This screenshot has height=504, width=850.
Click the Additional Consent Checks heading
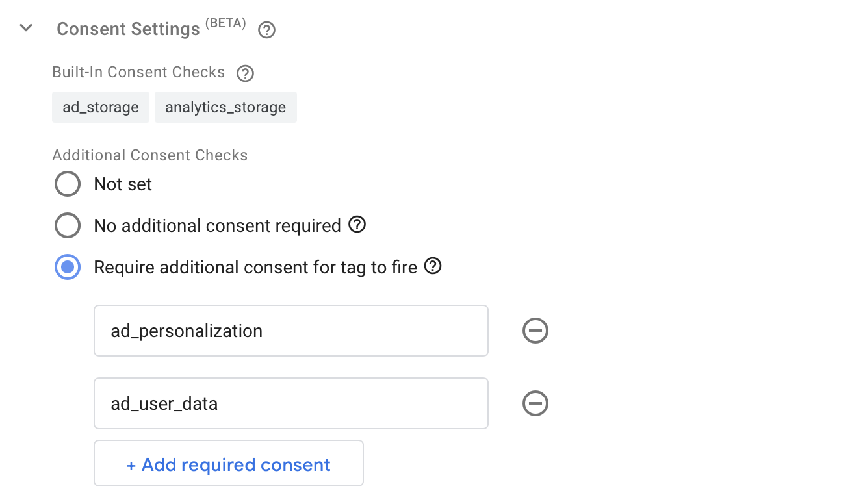coord(149,155)
